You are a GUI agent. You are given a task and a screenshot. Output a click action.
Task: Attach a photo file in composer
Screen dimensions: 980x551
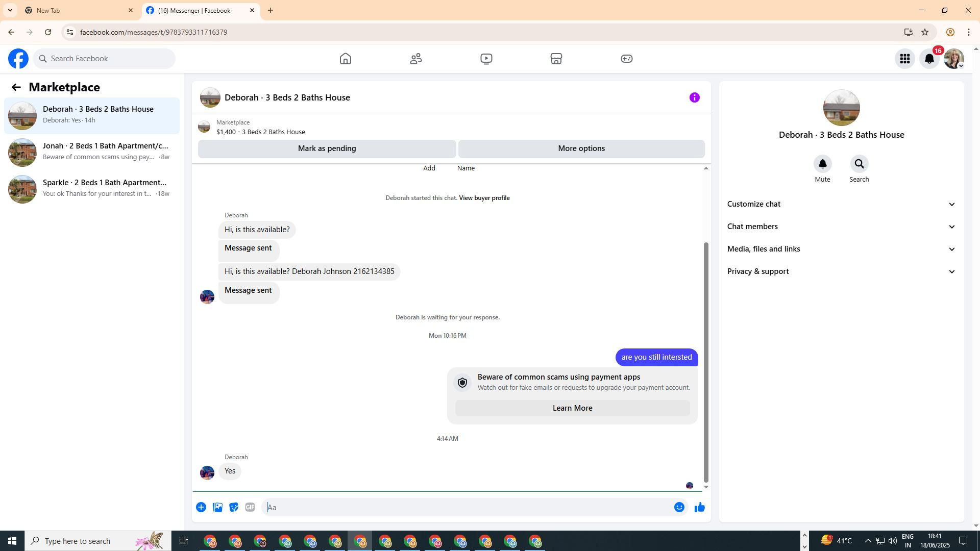pyautogui.click(x=217, y=507)
